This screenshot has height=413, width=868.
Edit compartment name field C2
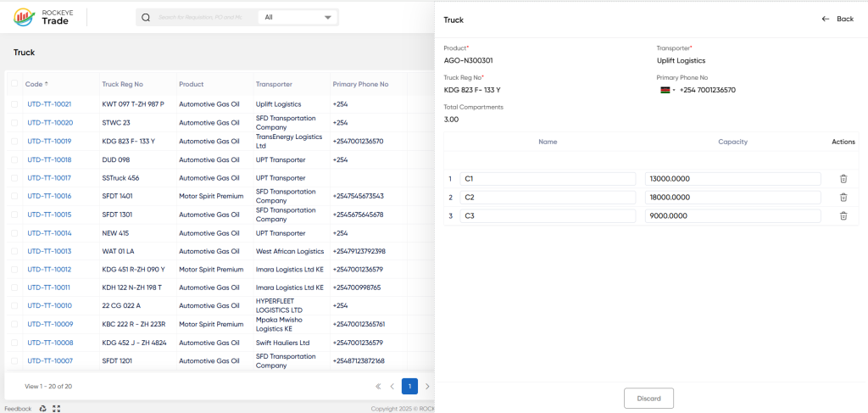tap(548, 197)
